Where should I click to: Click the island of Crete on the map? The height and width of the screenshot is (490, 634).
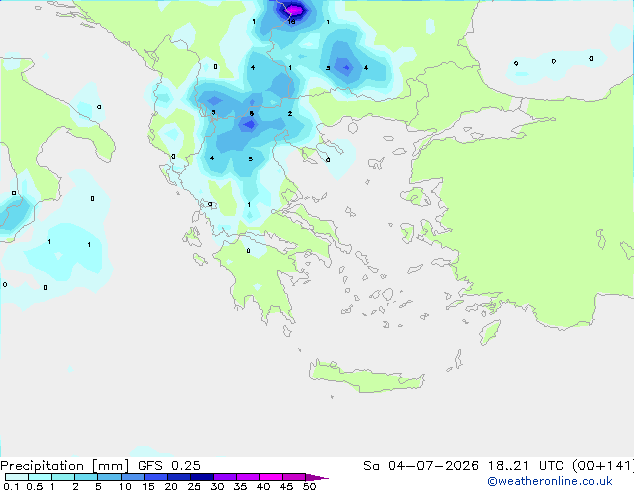click(367, 376)
